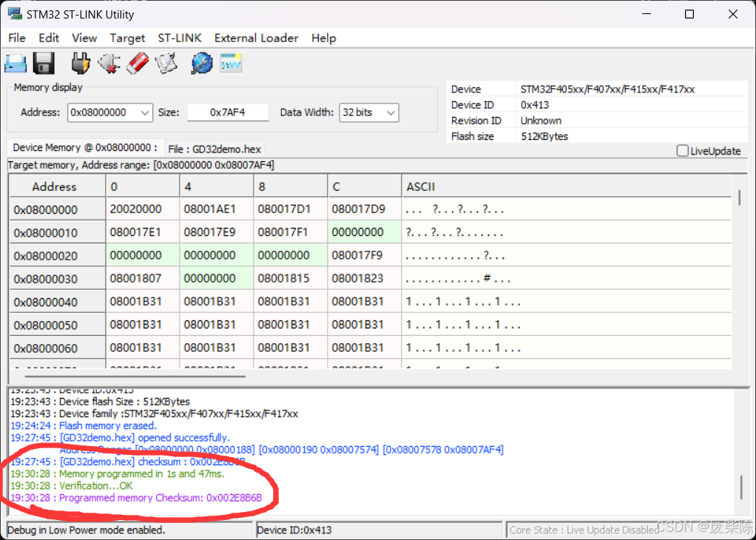Open the ST-LINK menu
This screenshot has width=756, height=540.
pos(180,38)
